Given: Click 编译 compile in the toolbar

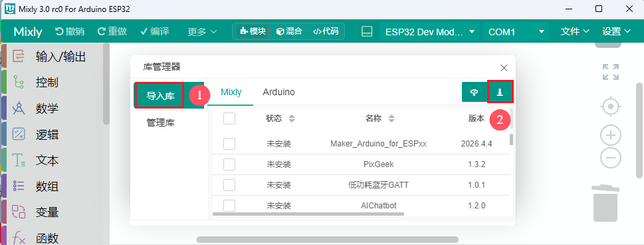Looking at the screenshot, I should click(x=154, y=31).
